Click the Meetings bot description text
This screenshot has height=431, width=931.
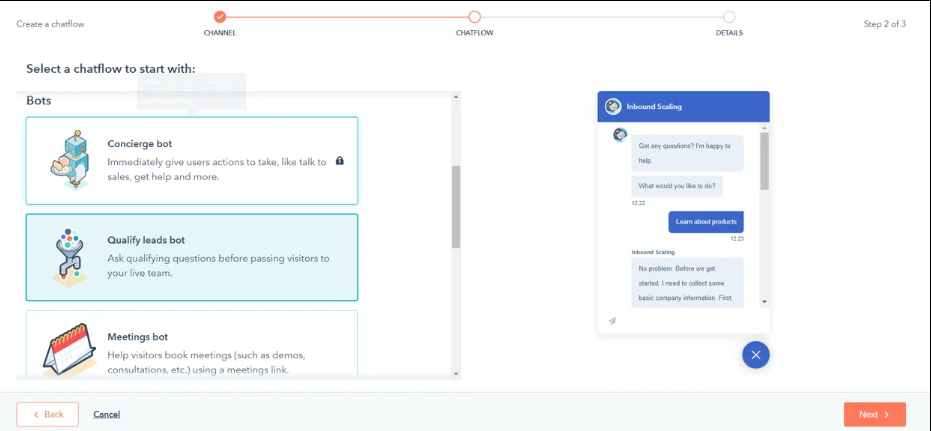coord(207,362)
